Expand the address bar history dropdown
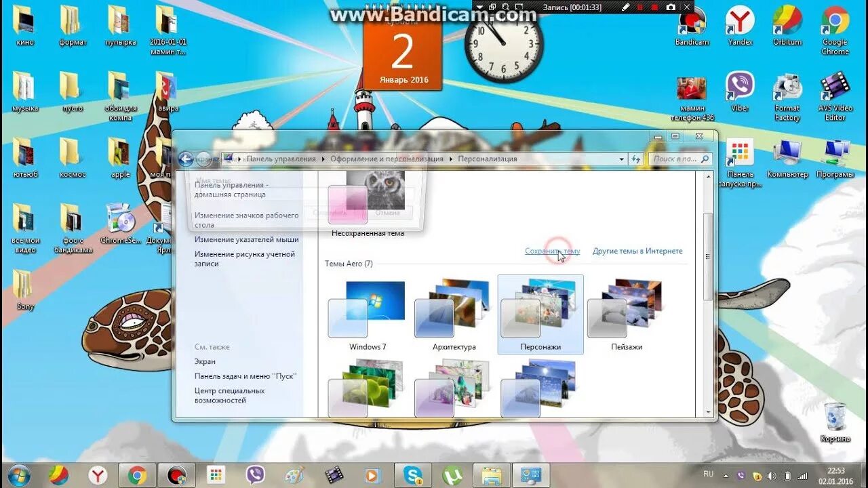Screen dimensions: 868x488 point(622,159)
